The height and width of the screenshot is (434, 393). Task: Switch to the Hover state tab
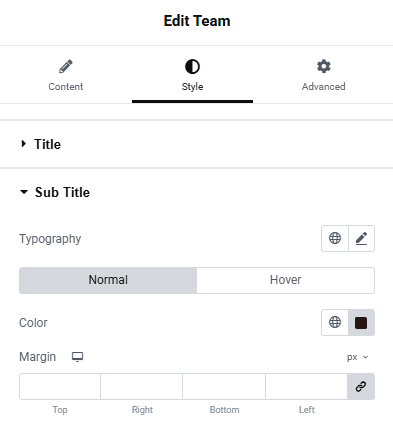[x=286, y=280]
